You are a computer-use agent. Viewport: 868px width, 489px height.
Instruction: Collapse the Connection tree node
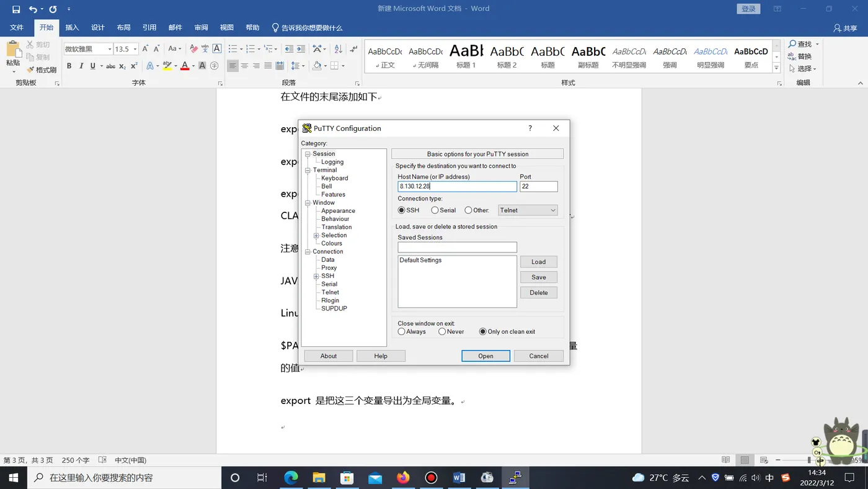pos(308,252)
